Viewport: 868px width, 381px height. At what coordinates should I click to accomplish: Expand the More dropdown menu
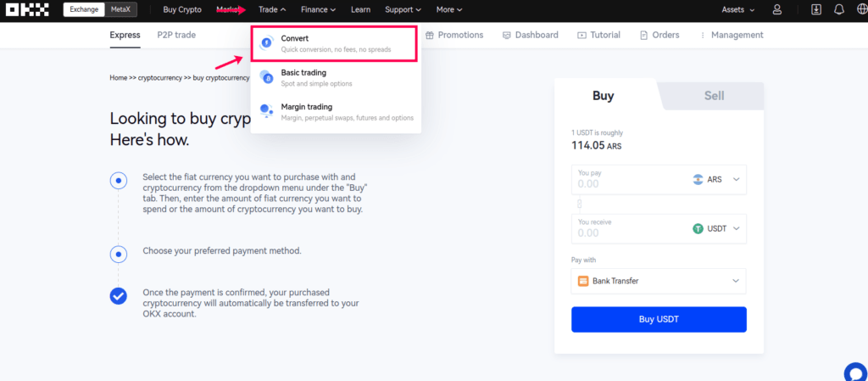(449, 9)
